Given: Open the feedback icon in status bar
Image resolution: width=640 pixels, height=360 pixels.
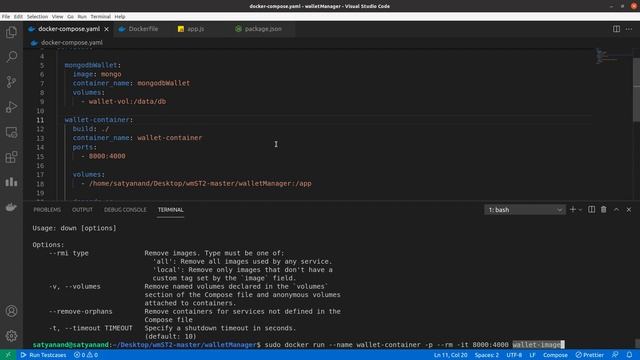Looking at the screenshot, I should coord(615,355).
